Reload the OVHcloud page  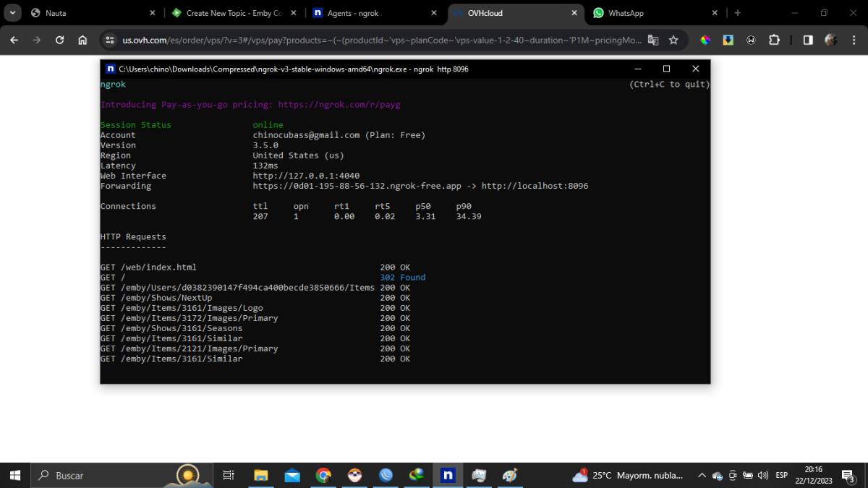pos(59,40)
